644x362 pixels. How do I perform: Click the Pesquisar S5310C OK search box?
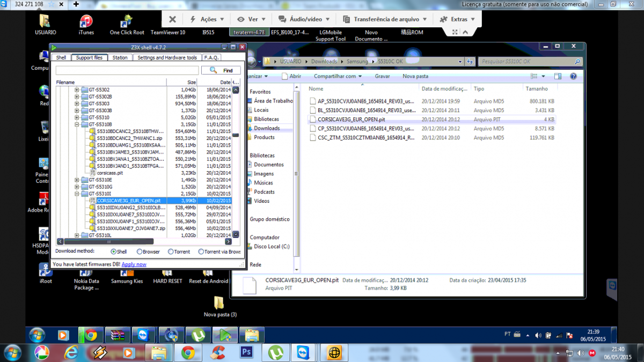click(529, 62)
